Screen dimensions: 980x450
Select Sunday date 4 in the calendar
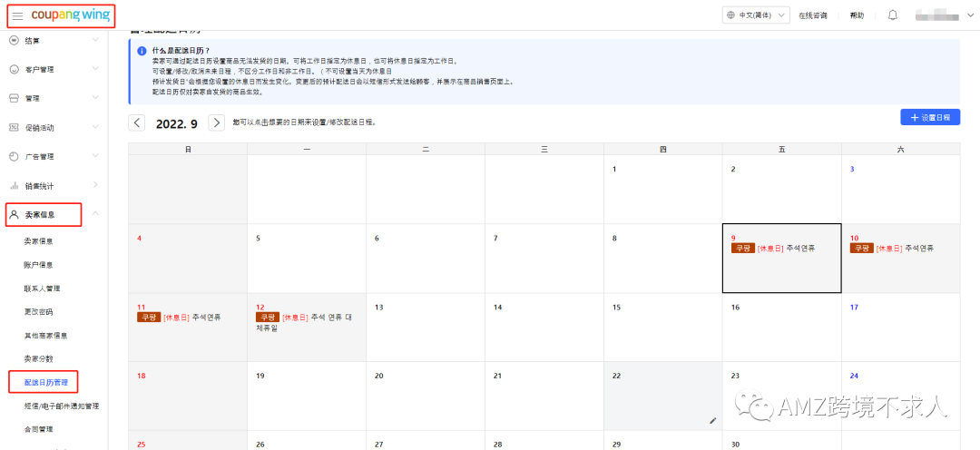point(188,259)
